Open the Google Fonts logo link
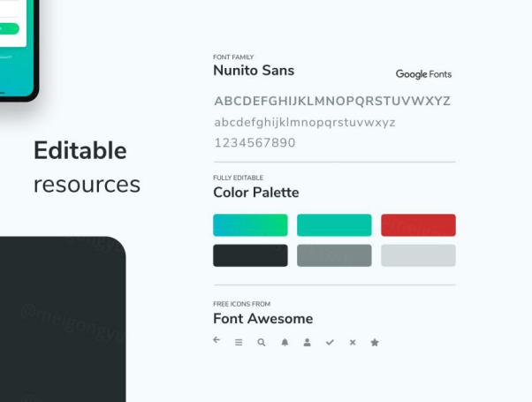This screenshot has width=532, height=402. [x=423, y=74]
